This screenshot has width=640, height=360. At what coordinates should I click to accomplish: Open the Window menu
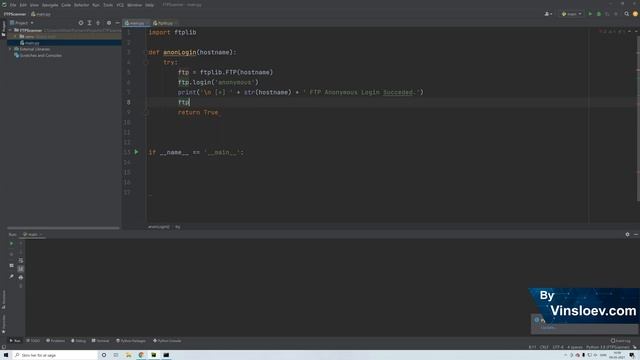coord(134,5)
